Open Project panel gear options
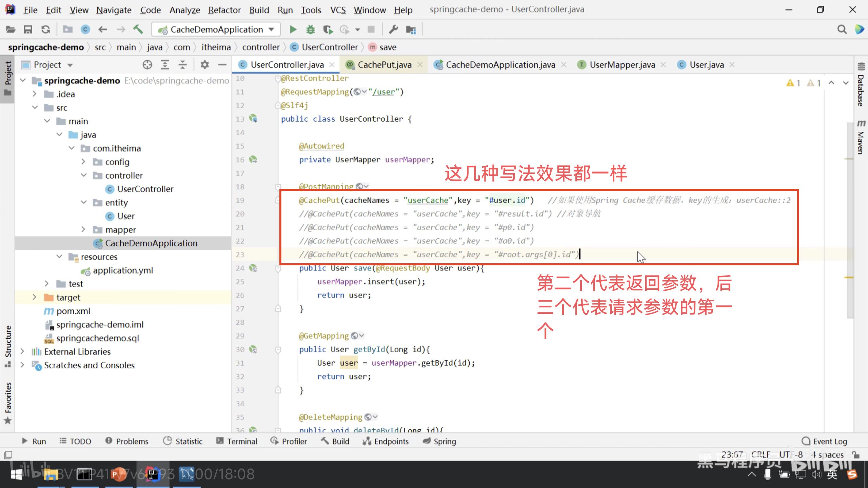 204,65
